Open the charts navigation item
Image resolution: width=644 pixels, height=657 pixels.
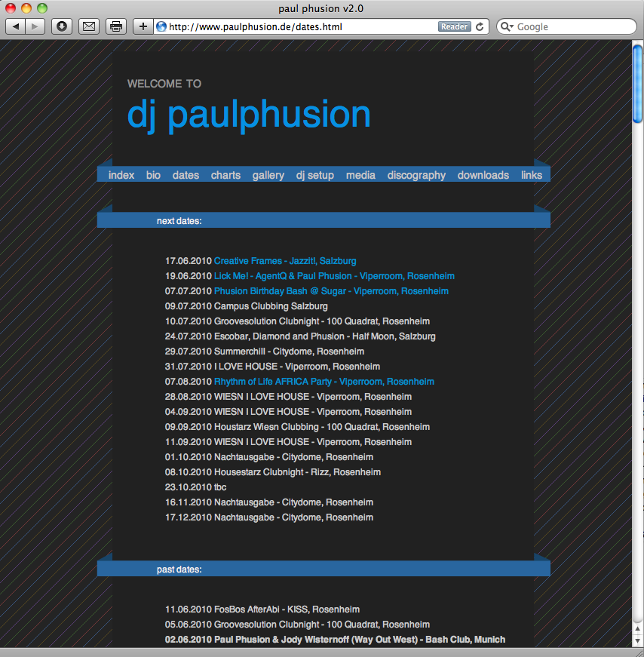(225, 175)
